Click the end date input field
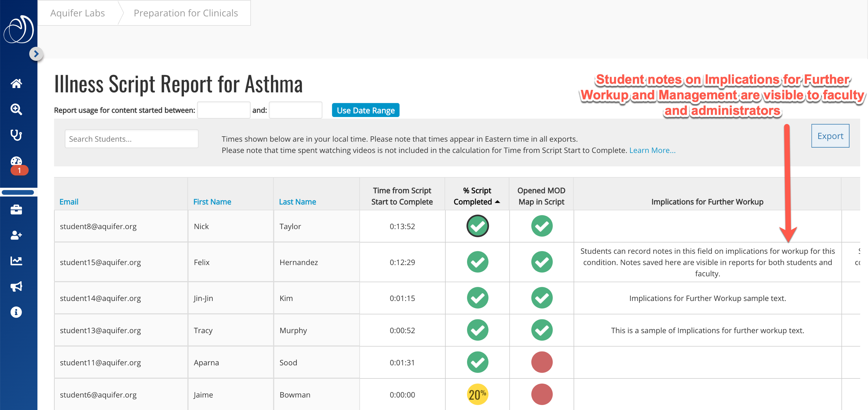The width and height of the screenshot is (868, 410). pos(295,110)
